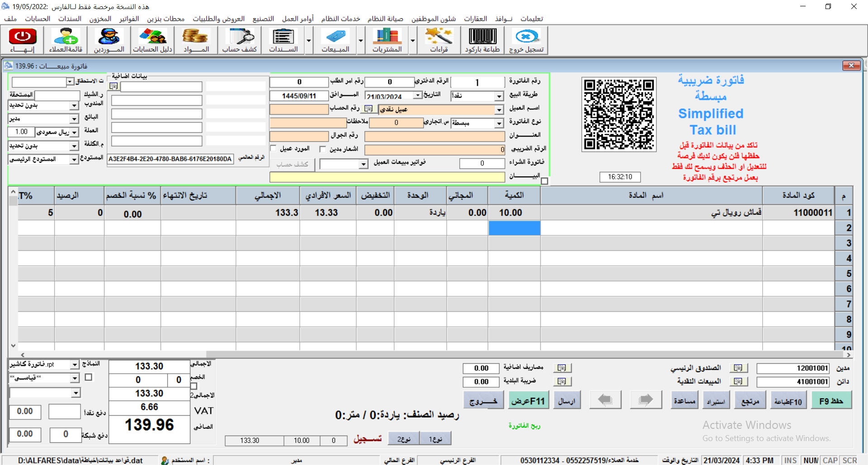Click user icon beside اسم المستخدم
Viewport: 868px width, 465px height.
pyautogui.click(x=165, y=460)
